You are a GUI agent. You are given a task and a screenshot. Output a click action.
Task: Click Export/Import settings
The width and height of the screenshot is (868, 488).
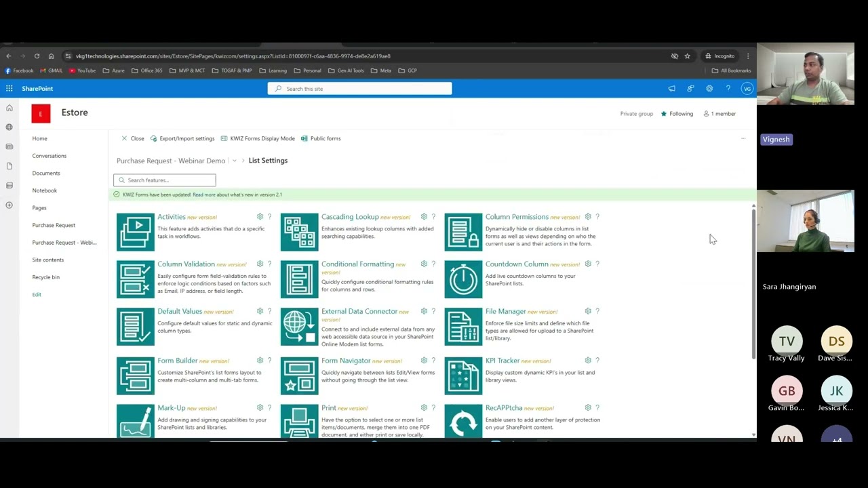point(182,138)
